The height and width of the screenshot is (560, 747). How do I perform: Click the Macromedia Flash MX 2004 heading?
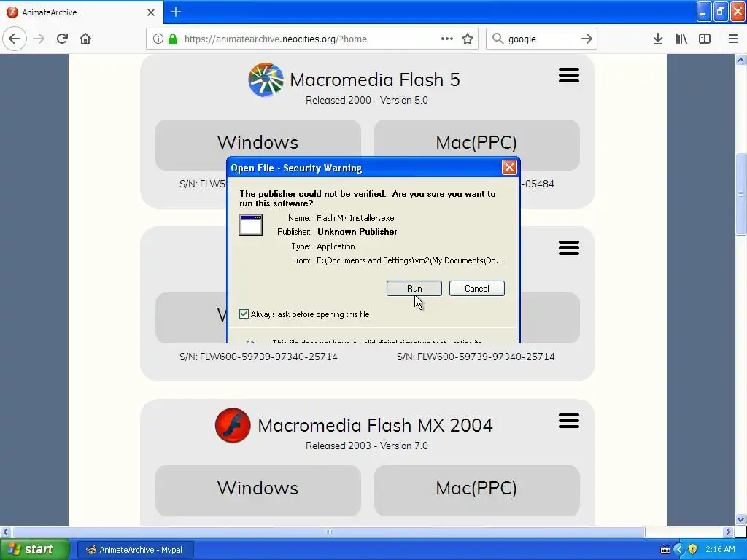(376, 425)
